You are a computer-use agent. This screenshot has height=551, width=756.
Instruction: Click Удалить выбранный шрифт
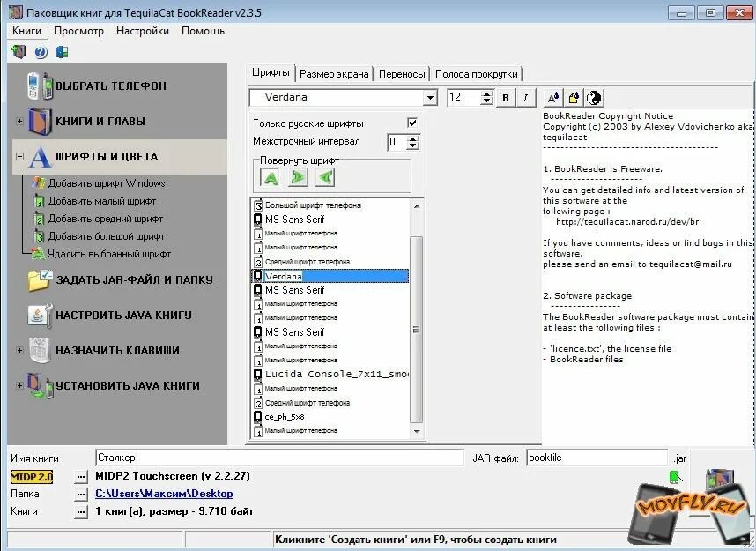[109, 254]
